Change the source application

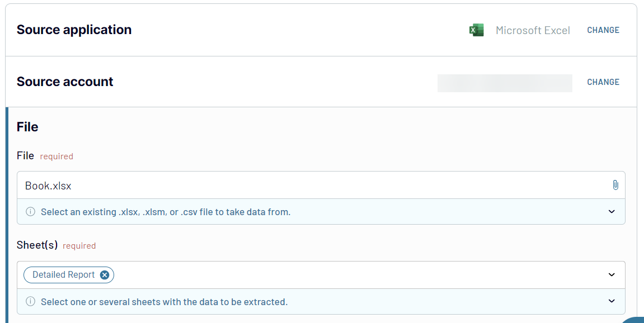coord(603,30)
